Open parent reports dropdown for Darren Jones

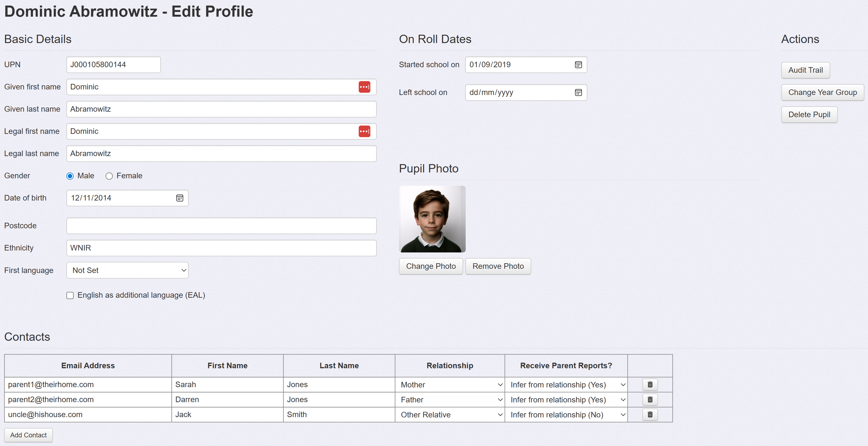pos(567,400)
